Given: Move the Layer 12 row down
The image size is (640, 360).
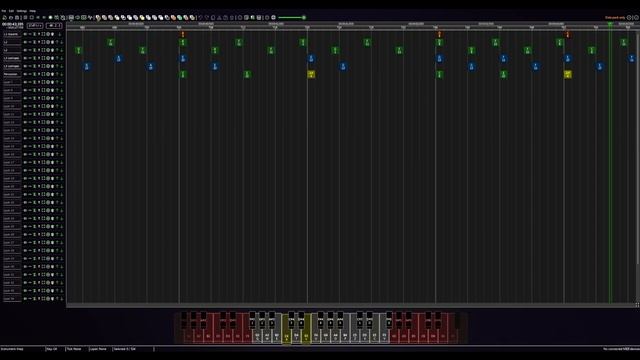Looking at the screenshot, I should coord(62,122).
